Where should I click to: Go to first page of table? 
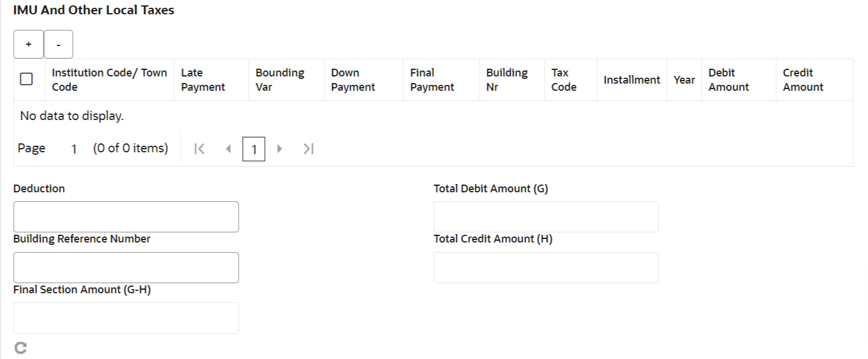[x=200, y=149]
